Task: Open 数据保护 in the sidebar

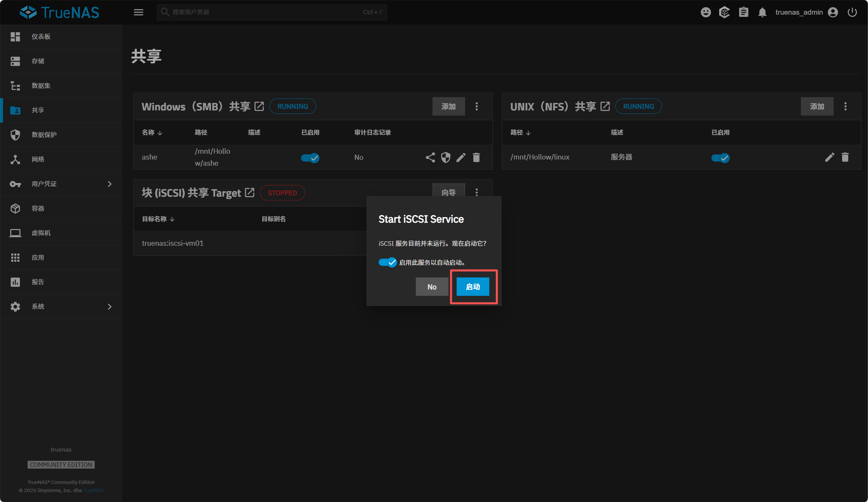Action: click(x=44, y=135)
